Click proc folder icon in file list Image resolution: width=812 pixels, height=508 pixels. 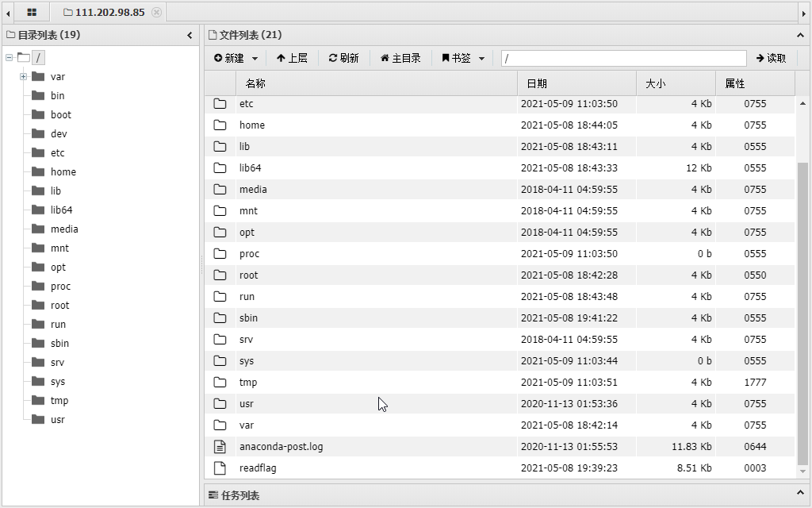pyautogui.click(x=220, y=254)
